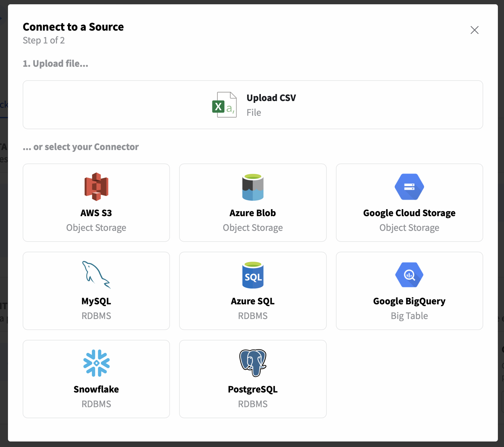Viewport: 504px width, 447px height.
Task: Choose the MySQL connector name
Action: (x=96, y=301)
